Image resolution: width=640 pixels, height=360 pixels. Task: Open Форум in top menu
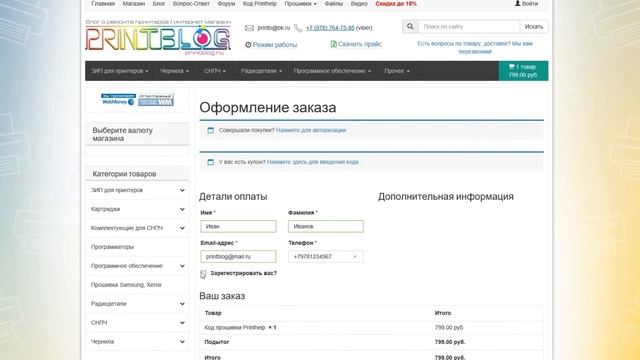(226, 4)
